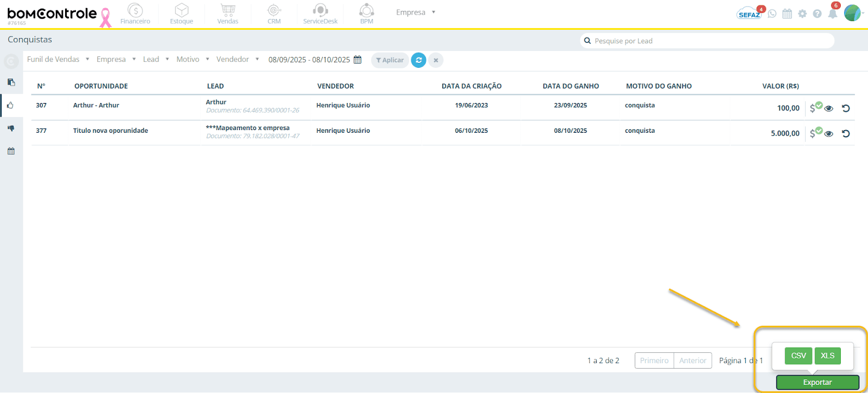Expand the Lead filter dropdown

coord(156,59)
